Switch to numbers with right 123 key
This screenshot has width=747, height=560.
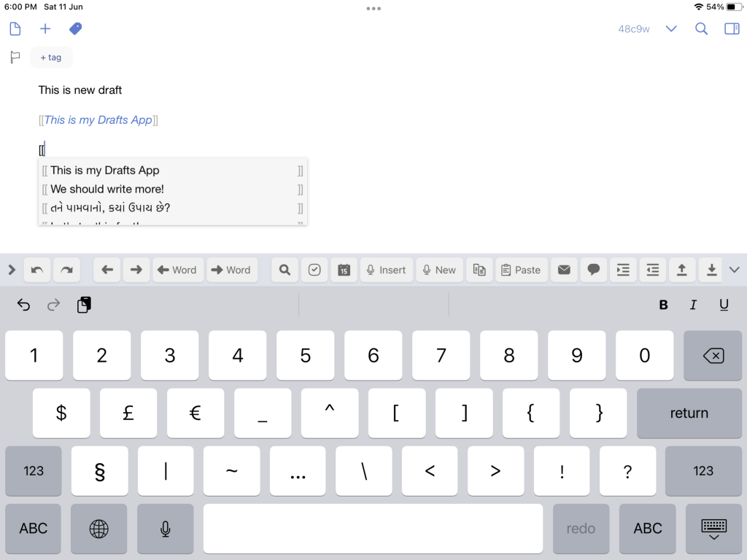coord(703,471)
